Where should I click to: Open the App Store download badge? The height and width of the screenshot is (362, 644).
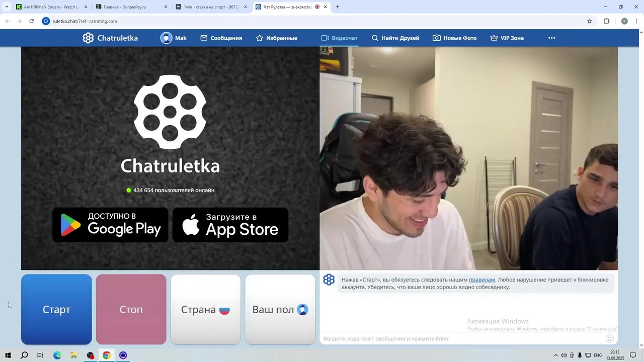click(x=230, y=225)
